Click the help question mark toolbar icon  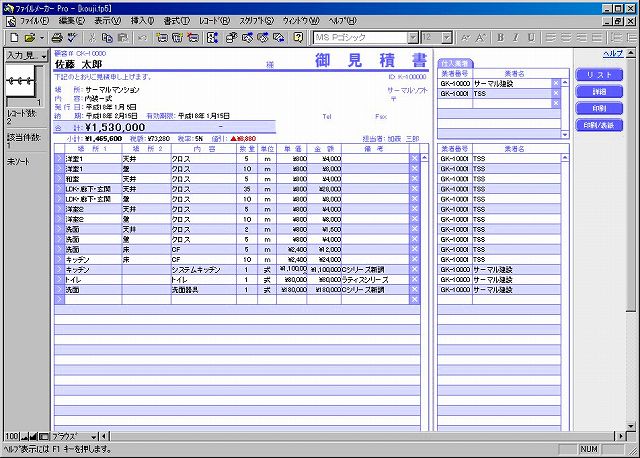click(x=298, y=37)
